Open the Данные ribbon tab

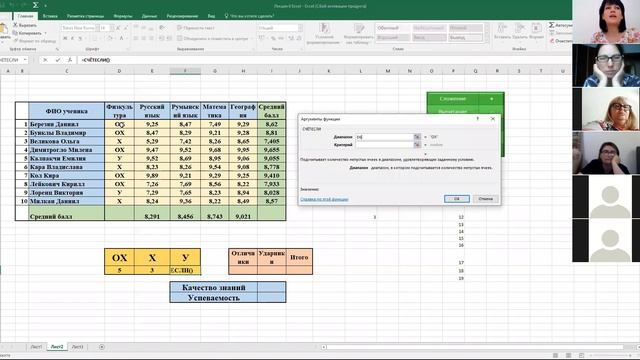(x=149, y=16)
